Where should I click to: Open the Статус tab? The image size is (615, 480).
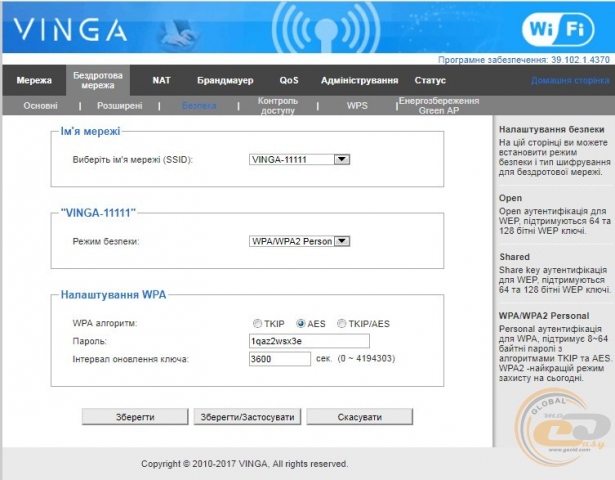(x=430, y=80)
